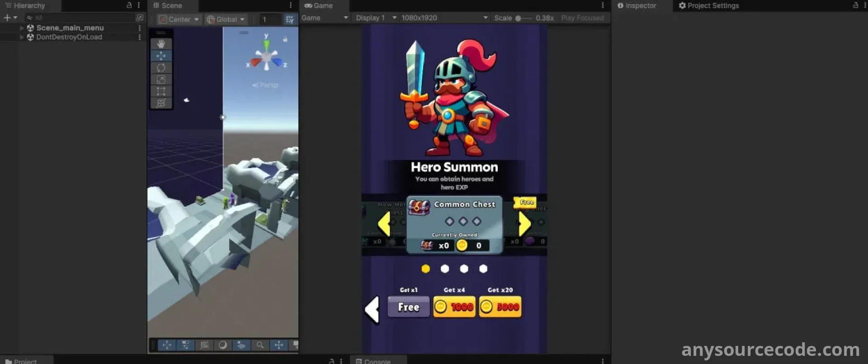868x364 pixels.
Task: Select the Rotate tool
Action: click(161, 68)
